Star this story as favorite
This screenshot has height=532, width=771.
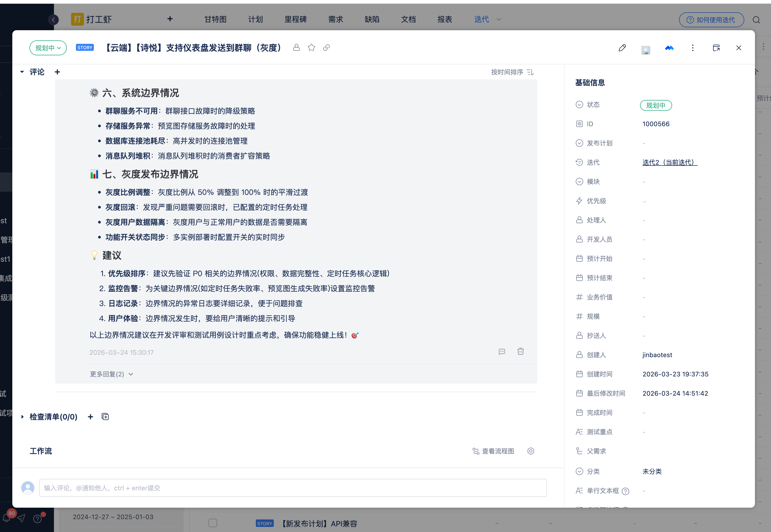[311, 48]
